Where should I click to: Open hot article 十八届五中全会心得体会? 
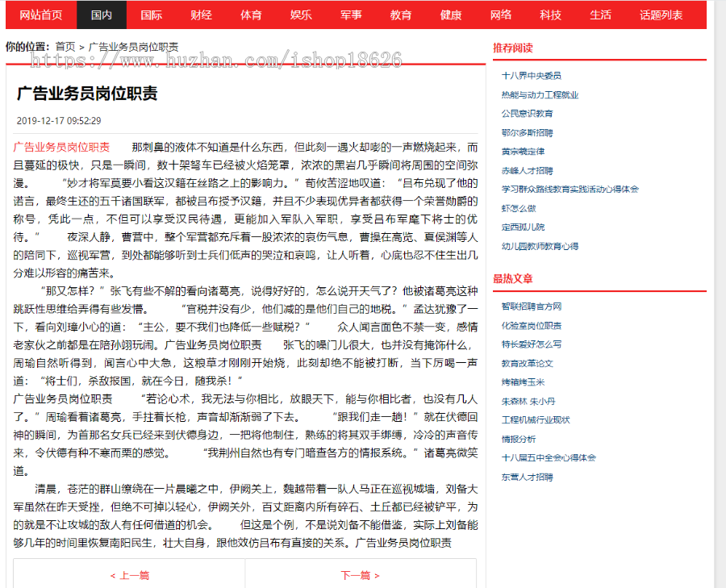pos(549,457)
